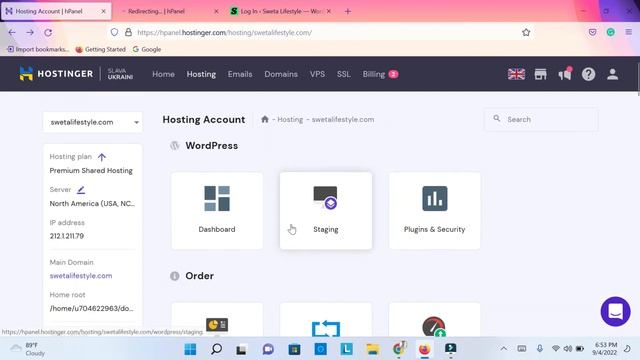640x360 pixels.
Task: Open announcements megaphone icon
Action: point(565,74)
